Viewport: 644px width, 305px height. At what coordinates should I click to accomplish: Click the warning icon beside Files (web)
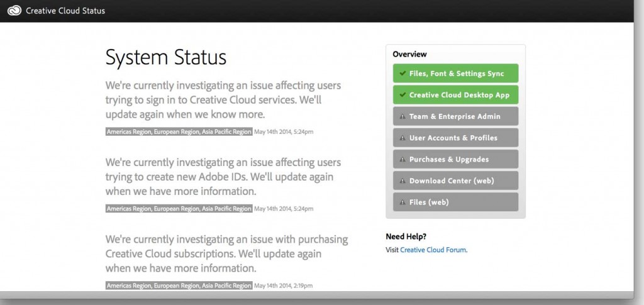point(402,202)
